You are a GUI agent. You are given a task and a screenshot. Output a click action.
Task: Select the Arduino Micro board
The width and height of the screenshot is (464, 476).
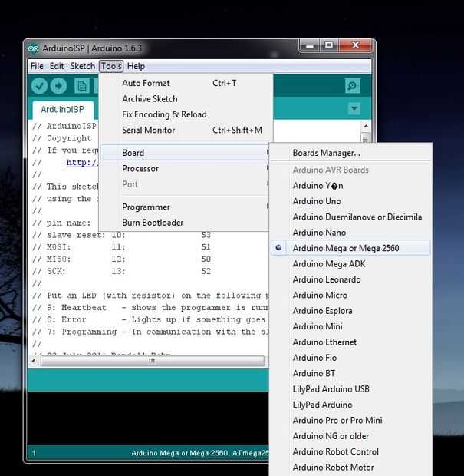pyautogui.click(x=350, y=295)
